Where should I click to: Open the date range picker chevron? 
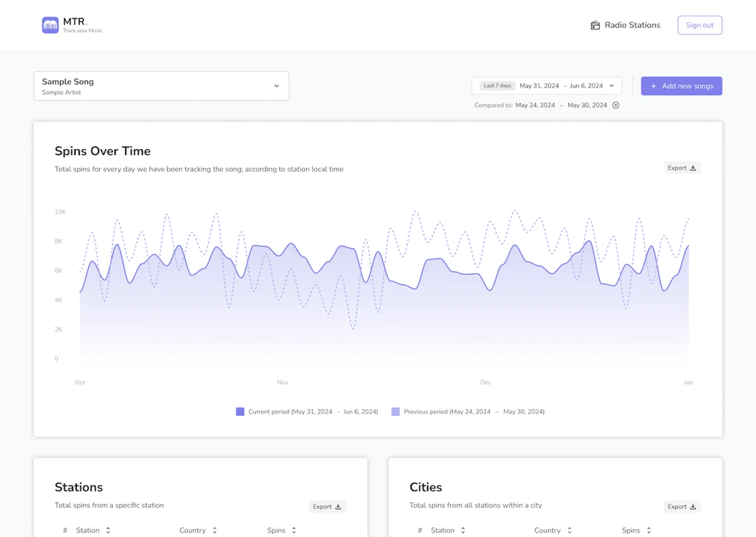pos(612,86)
